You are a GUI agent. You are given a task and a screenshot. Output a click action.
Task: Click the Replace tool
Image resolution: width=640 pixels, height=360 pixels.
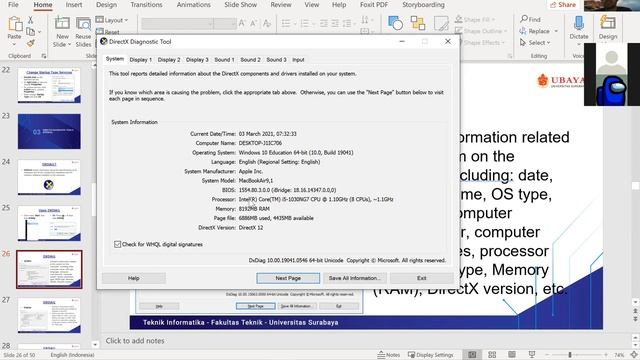coord(534,31)
